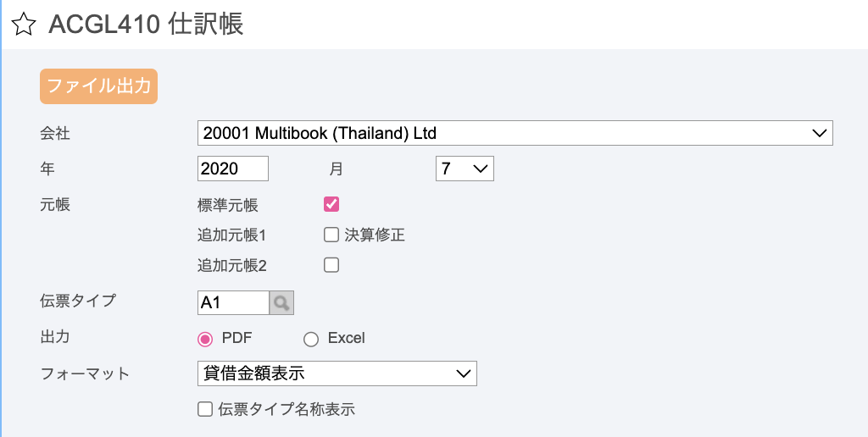This screenshot has width=868, height=437.
Task: Choose the Excel output radio button
Action: 311,339
